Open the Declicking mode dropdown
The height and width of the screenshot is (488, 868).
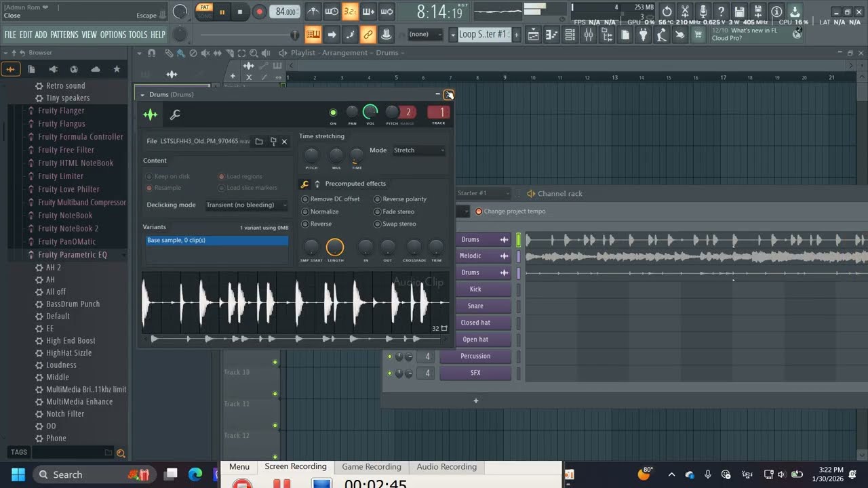click(x=246, y=205)
